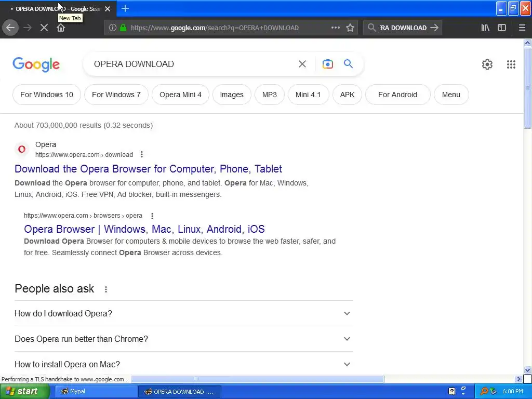This screenshot has width=532, height=399.
Task: Expand 'Does Opera run better than Chrome?'
Action: tap(183, 339)
